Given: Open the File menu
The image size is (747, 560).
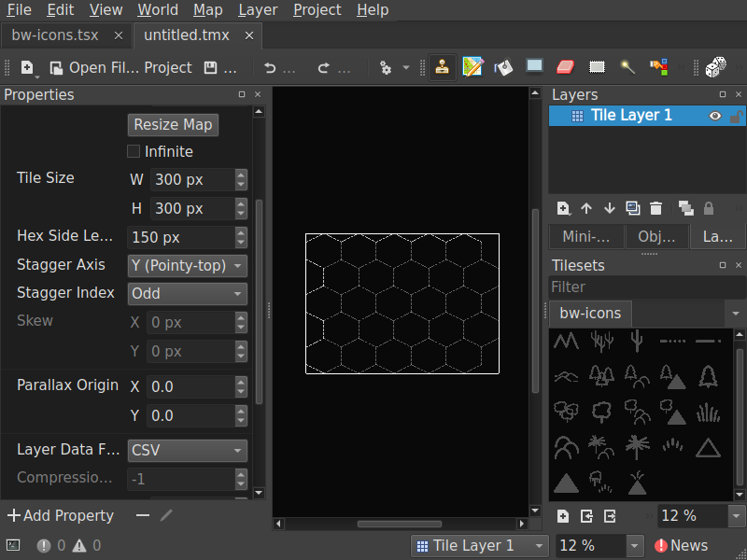Looking at the screenshot, I should (19, 10).
